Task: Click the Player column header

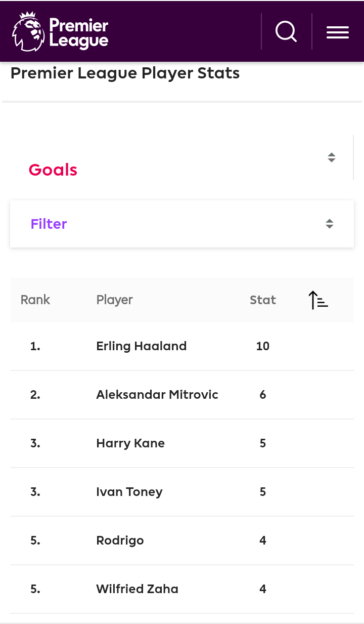Action: pyautogui.click(x=114, y=300)
